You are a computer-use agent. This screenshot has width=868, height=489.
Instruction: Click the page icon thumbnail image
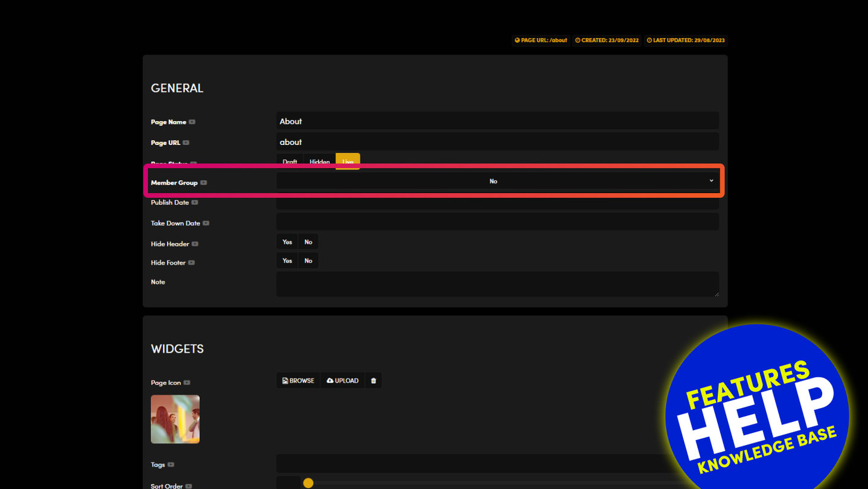coord(175,419)
